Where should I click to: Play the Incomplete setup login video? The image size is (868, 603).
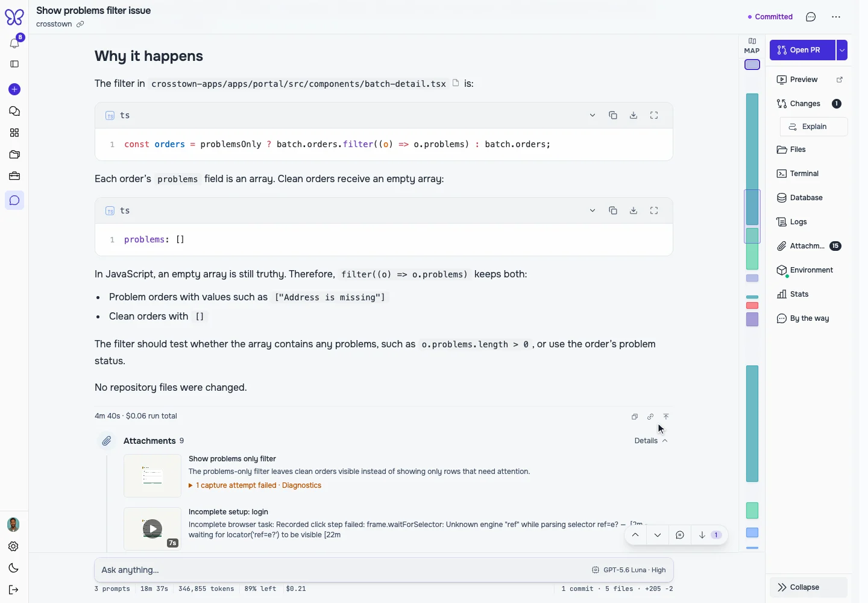click(x=153, y=529)
